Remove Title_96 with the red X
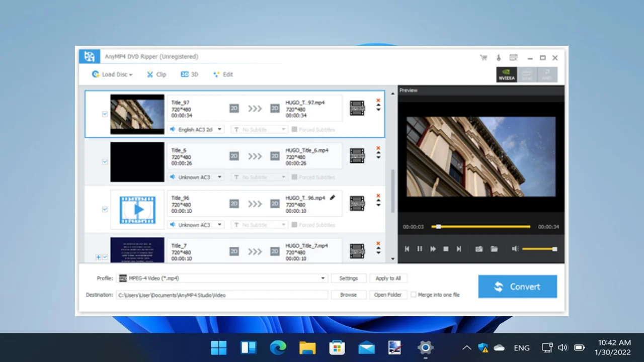Viewport: 644px width, 362px height. [378, 196]
